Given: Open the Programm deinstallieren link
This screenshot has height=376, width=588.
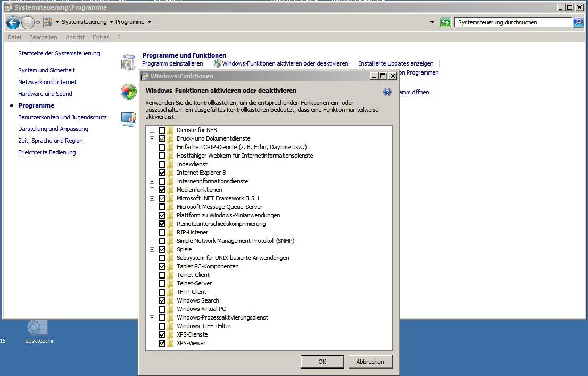Looking at the screenshot, I should 172,64.
